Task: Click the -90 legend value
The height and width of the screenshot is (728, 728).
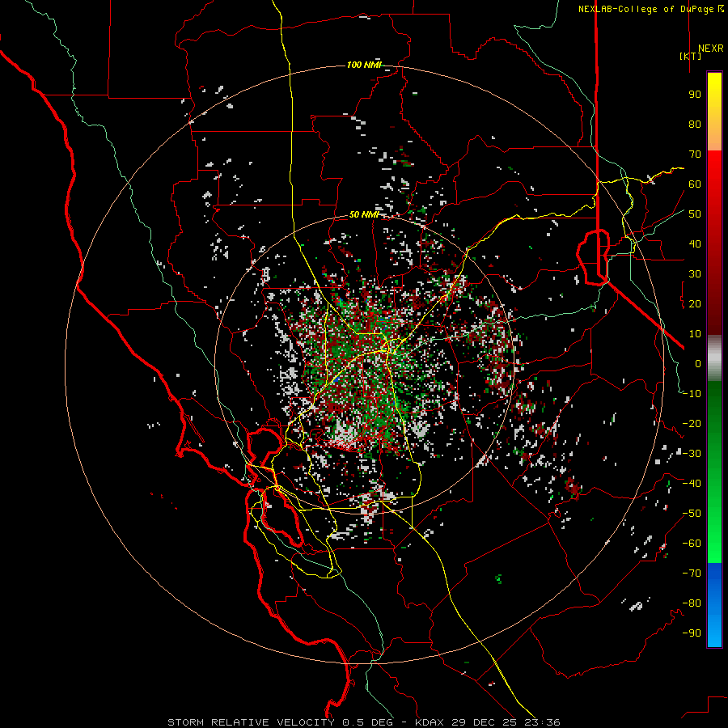Action: [692, 633]
